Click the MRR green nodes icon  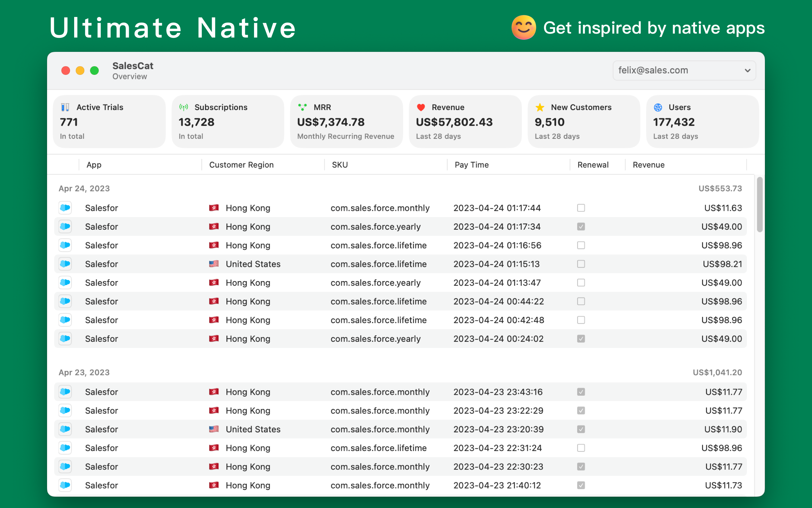pos(302,107)
